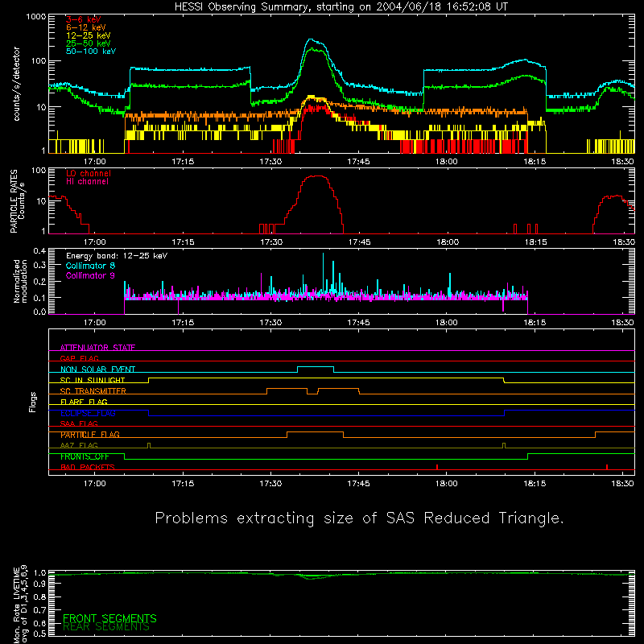
Task: Click the 'SAA FLAG' flag label
Action: (79, 423)
